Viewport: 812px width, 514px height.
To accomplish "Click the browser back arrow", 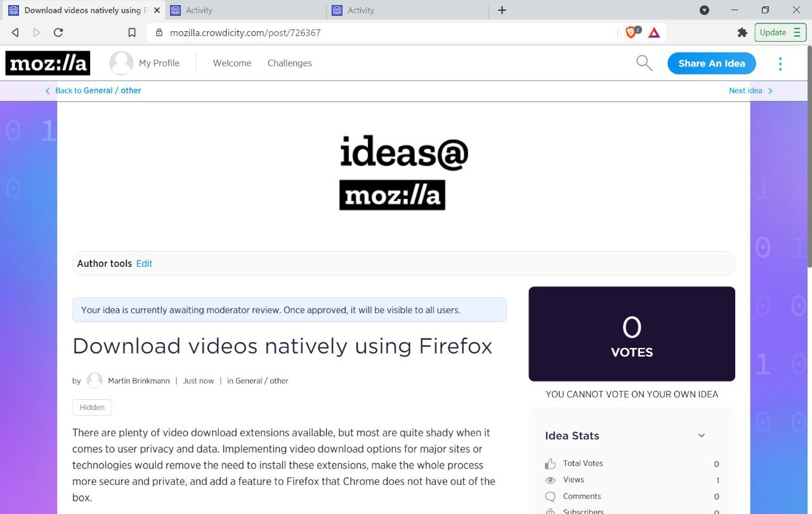I will click(x=15, y=32).
